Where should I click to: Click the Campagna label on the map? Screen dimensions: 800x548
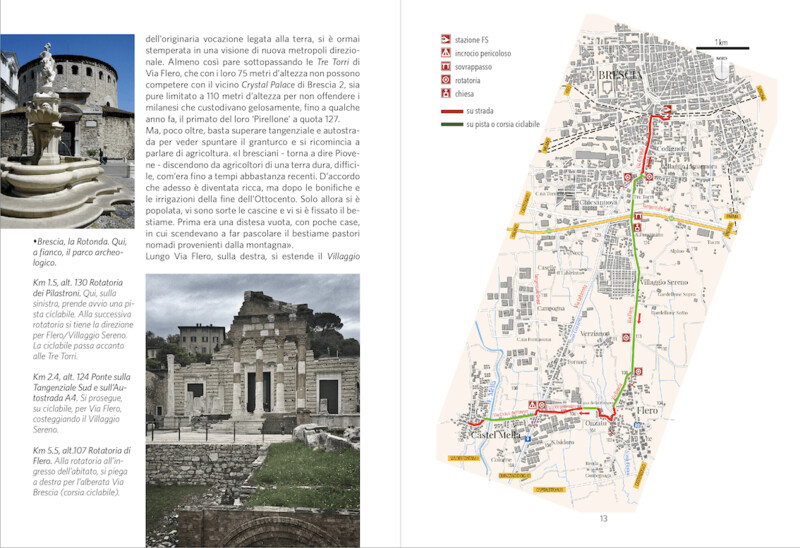click(551, 308)
